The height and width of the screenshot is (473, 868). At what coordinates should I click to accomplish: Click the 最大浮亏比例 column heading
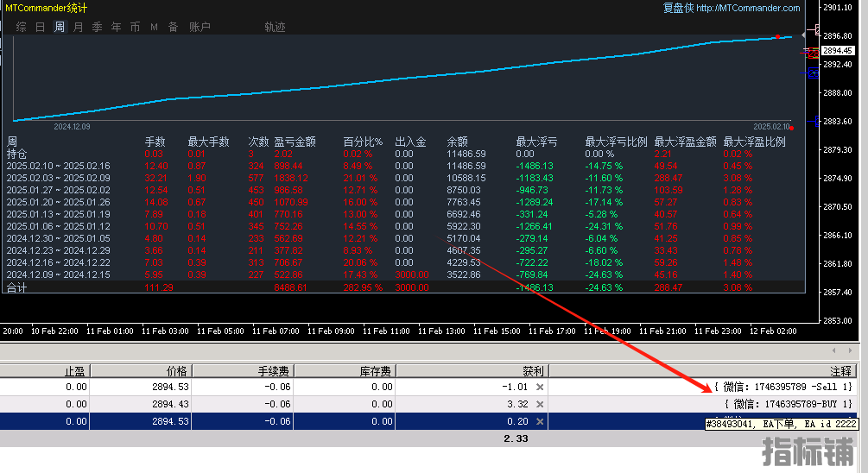[616, 142]
